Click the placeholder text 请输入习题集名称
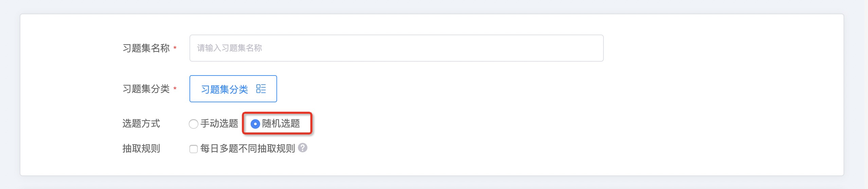This screenshot has width=868, height=189. click(x=230, y=48)
